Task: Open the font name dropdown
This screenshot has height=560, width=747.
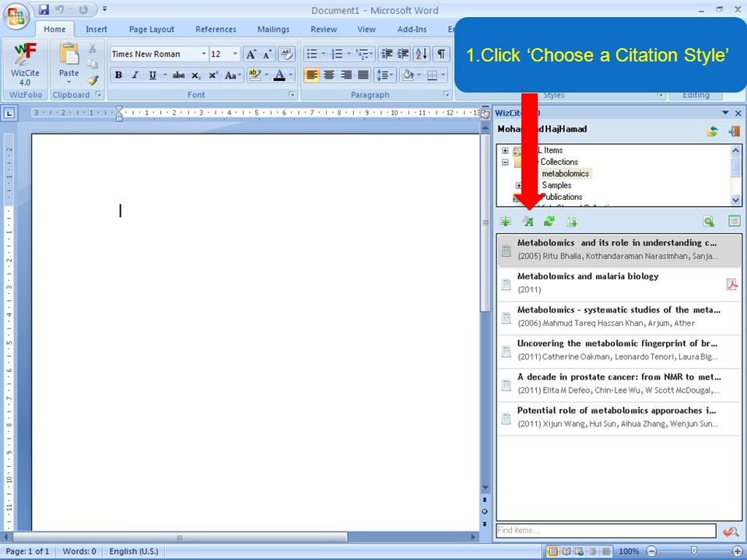Action: click(203, 54)
